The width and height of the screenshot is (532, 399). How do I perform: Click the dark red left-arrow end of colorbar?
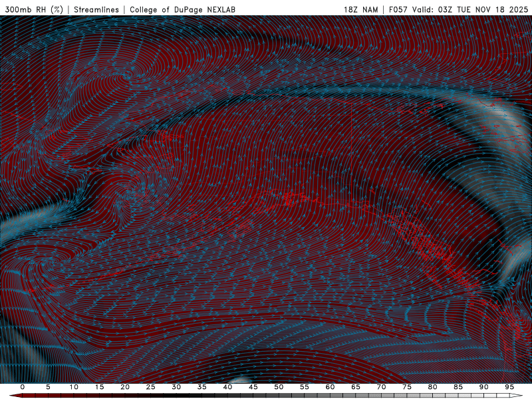15,396
